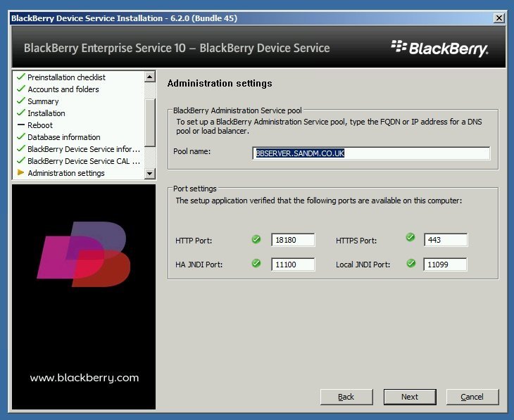Select the Accounts and folders step
The image size is (514, 420).
(63, 89)
